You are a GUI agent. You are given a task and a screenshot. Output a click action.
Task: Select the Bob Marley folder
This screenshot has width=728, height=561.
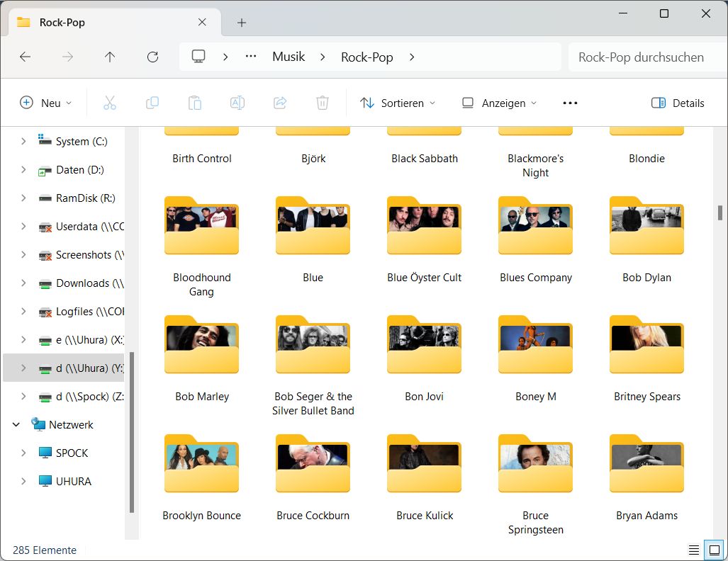click(201, 358)
